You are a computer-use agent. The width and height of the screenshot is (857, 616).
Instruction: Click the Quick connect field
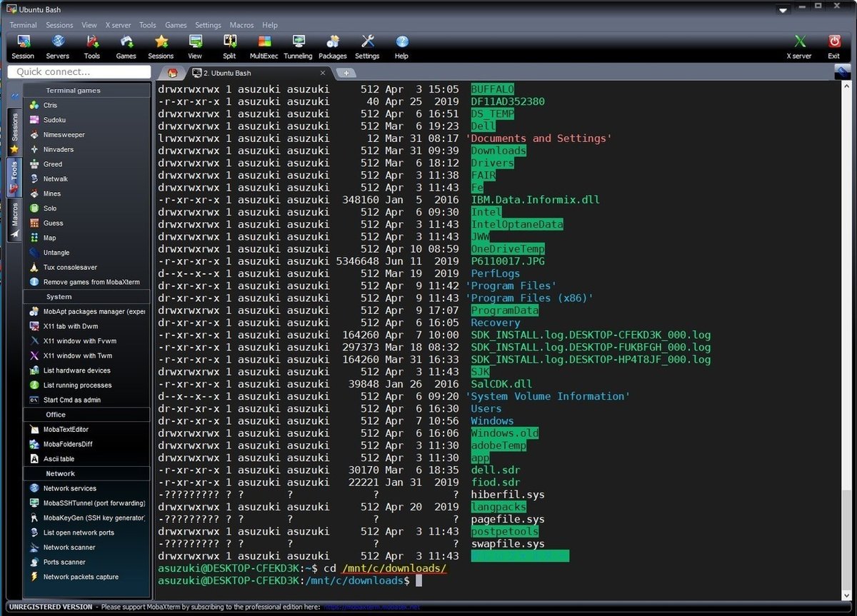(79, 71)
